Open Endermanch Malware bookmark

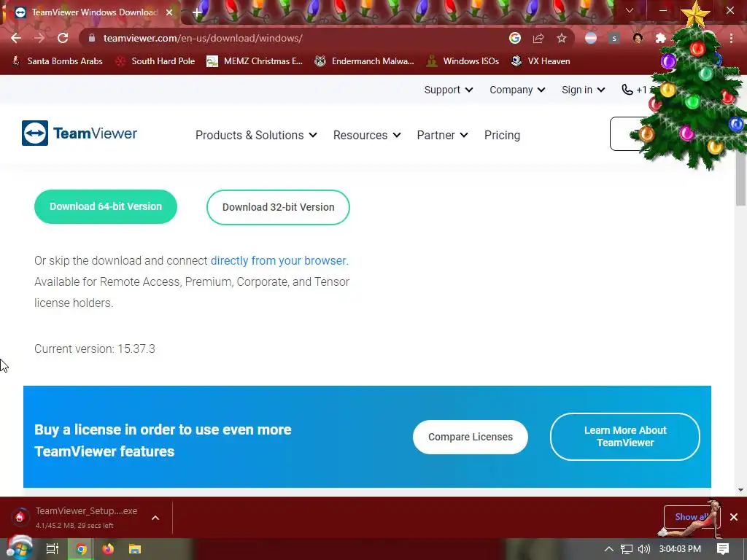coord(365,61)
